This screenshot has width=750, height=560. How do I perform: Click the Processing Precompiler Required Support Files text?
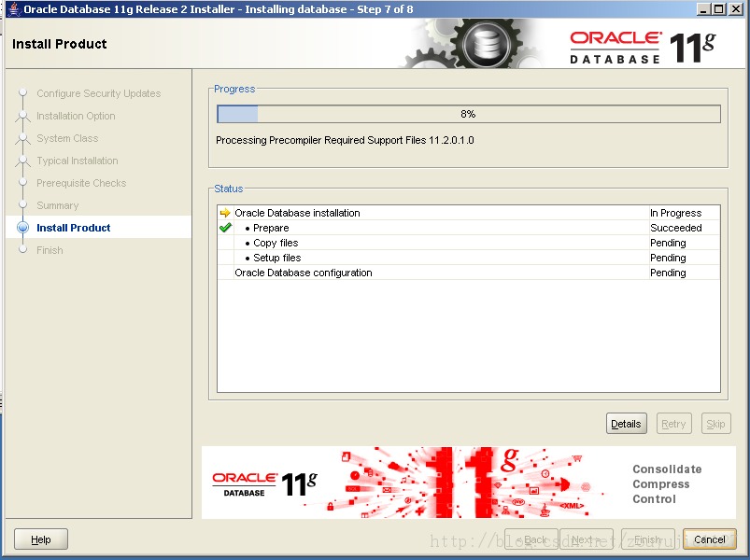[345, 140]
